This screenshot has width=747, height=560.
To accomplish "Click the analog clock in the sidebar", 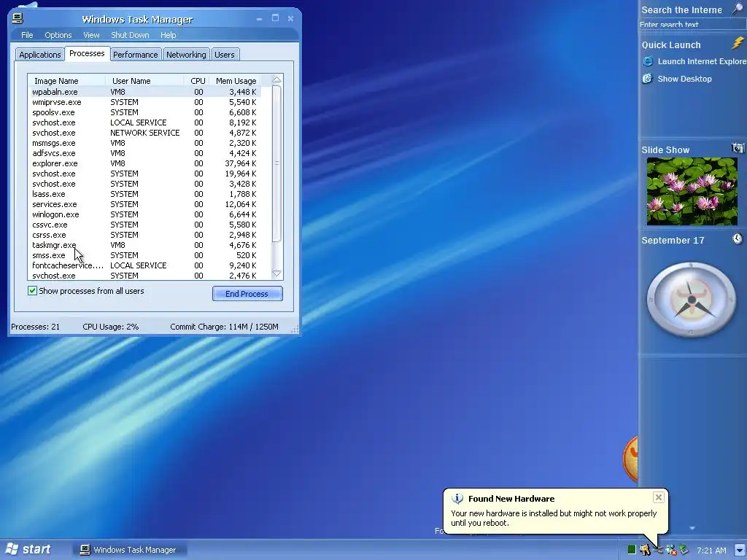I will 691,300.
